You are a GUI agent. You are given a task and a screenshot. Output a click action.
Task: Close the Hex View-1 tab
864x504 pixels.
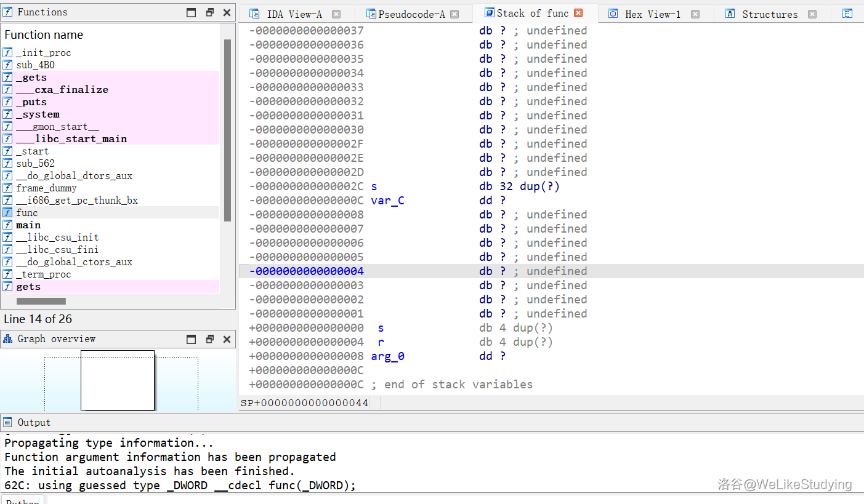695,14
